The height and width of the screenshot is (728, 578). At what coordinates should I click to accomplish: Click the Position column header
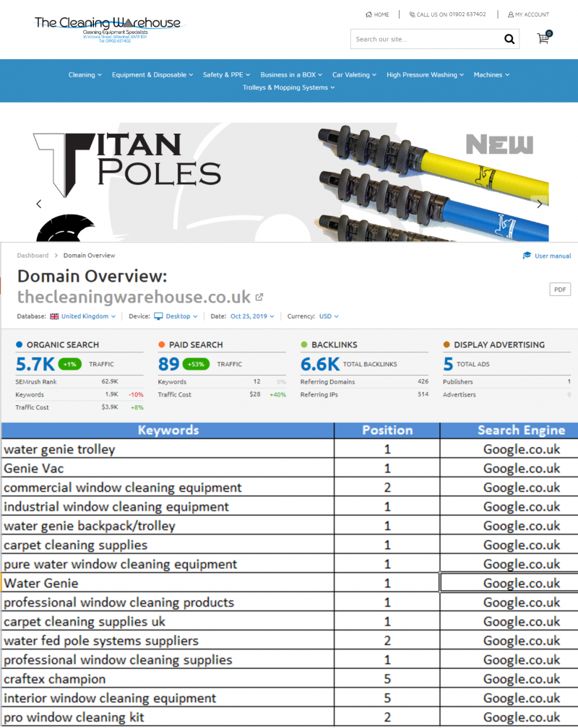point(387,430)
